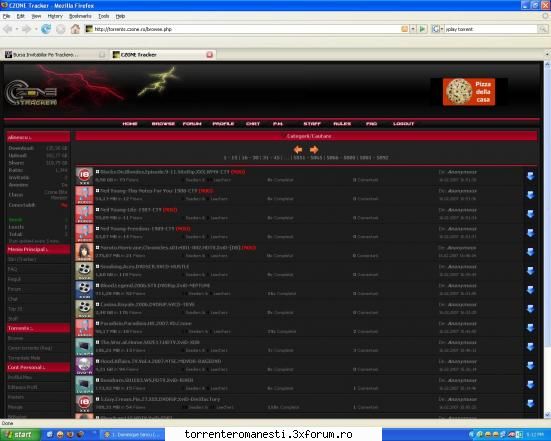Click the CZONE Tracker logo
The height and width of the screenshot is (441, 551).
(x=31, y=92)
